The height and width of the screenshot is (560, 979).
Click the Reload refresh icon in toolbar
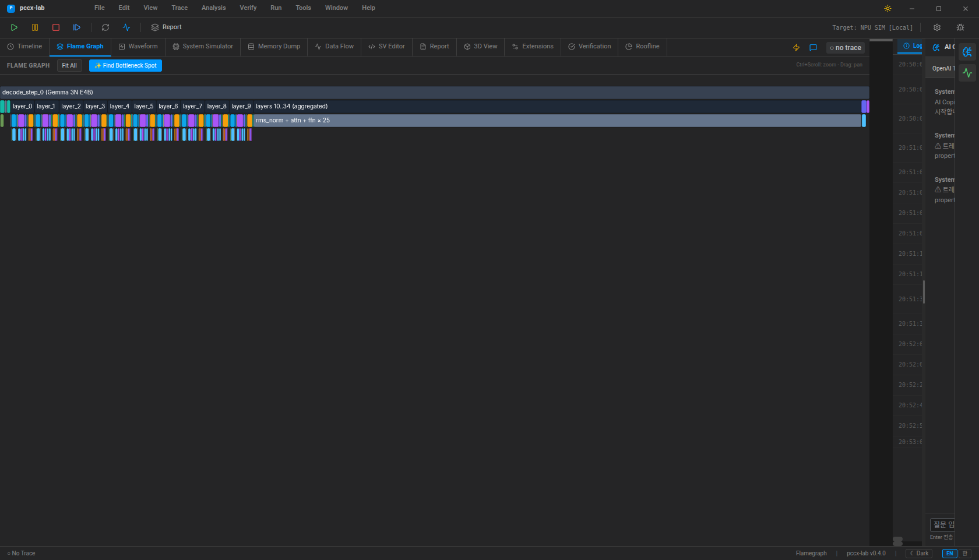click(x=105, y=27)
